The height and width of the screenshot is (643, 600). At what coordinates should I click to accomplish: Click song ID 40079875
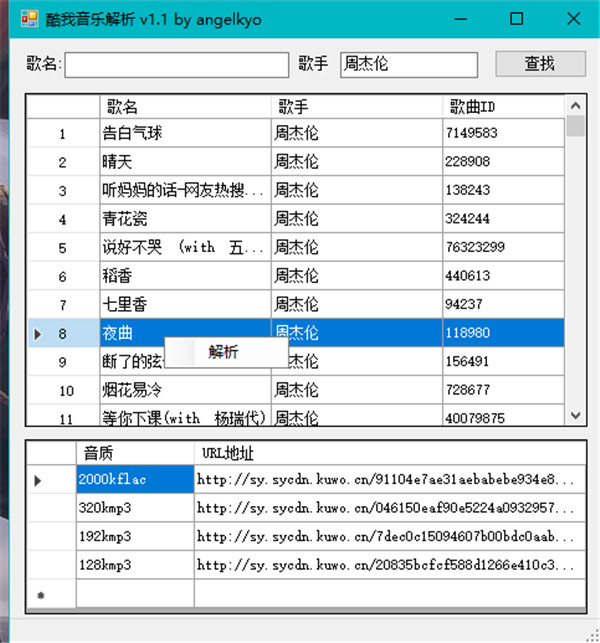(x=504, y=416)
